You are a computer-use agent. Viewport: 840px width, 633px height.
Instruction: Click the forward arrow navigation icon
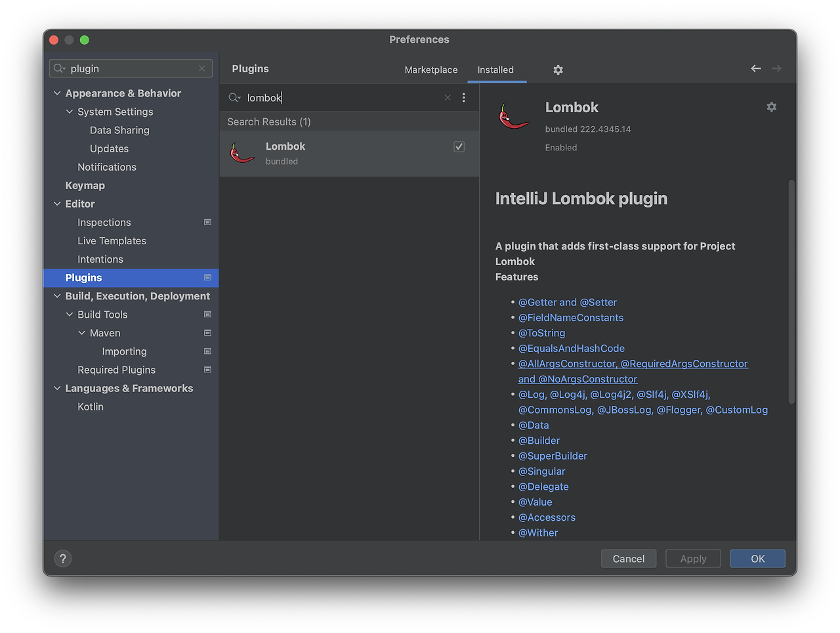click(x=776, y=68)
